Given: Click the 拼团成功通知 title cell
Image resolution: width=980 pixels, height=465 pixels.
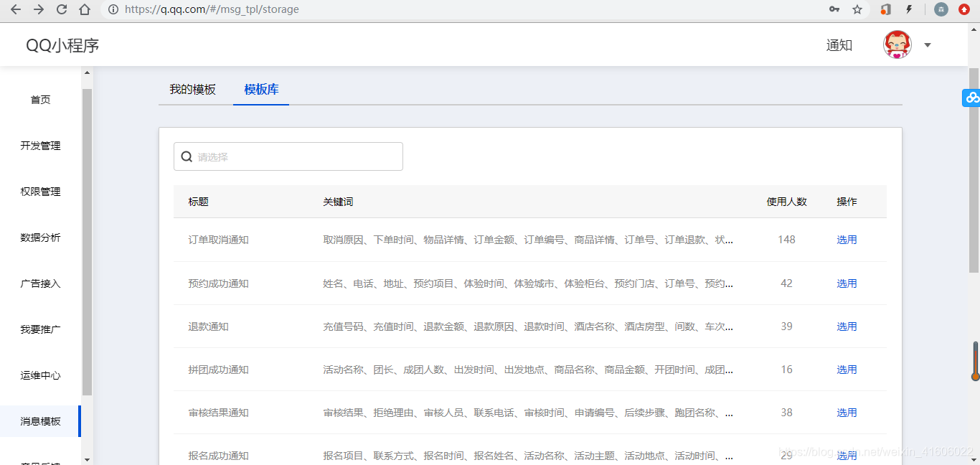Looking at the screenshot, I should 219,370.
